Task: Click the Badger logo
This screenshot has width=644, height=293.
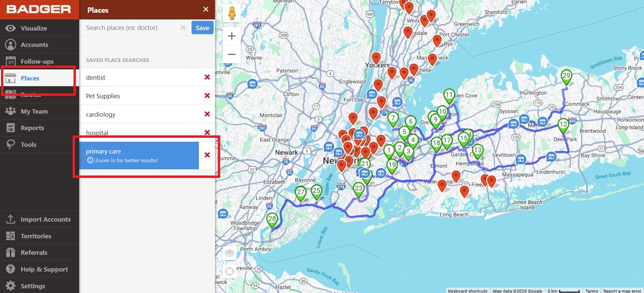Action: point(39,9)
